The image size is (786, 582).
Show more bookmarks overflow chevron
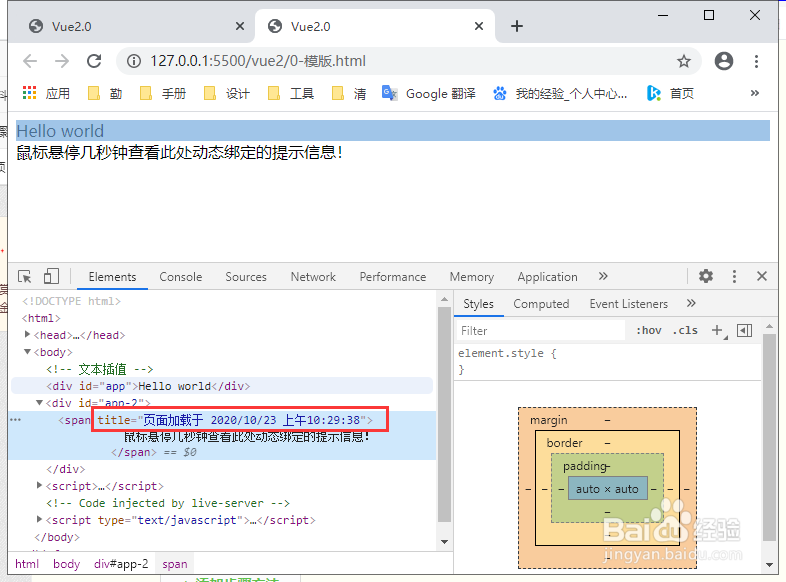click(x=754, y=93)
